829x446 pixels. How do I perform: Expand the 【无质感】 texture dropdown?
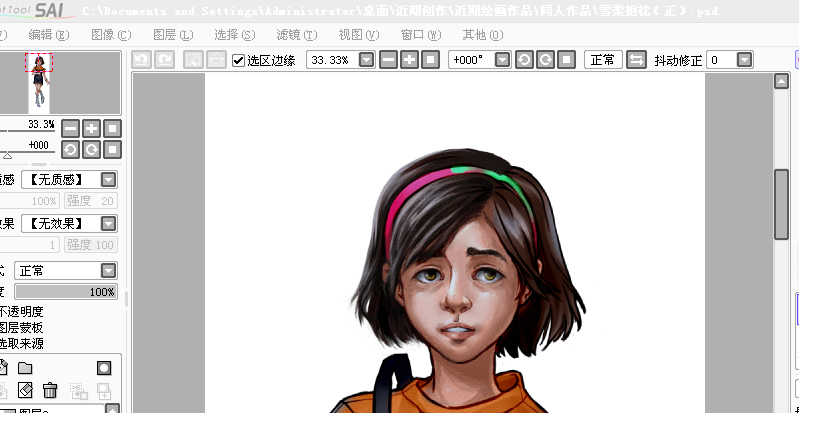[108, 180]
